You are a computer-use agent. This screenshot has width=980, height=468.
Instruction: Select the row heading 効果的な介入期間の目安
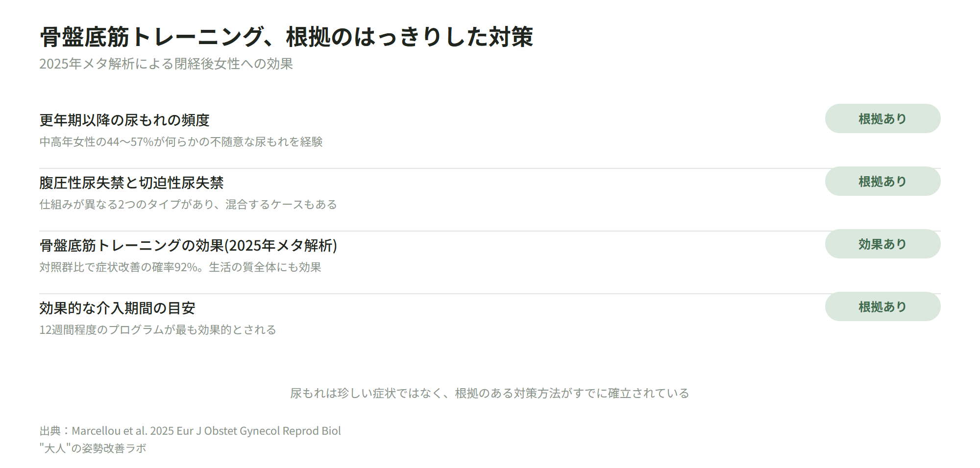click(x=117, y=308)
